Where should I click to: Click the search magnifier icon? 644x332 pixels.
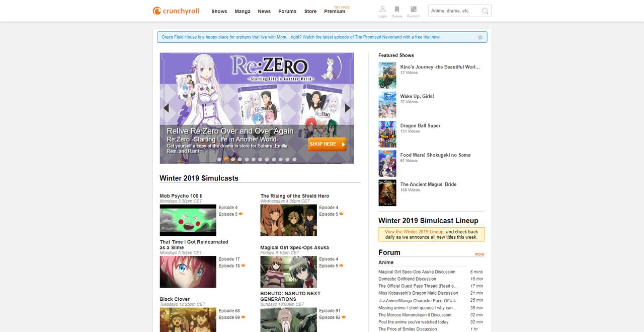click(485, 11)
